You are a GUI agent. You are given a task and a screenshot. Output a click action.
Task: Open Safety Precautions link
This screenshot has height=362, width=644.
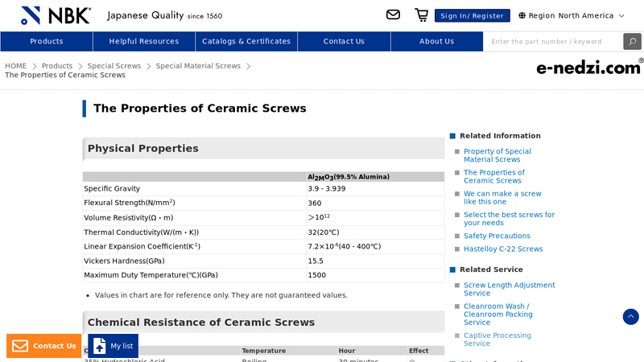(497, 236)
